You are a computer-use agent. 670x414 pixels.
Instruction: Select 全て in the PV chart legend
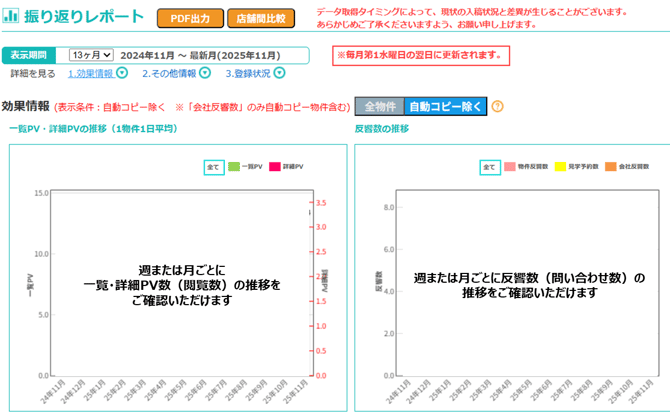(213, 167)
